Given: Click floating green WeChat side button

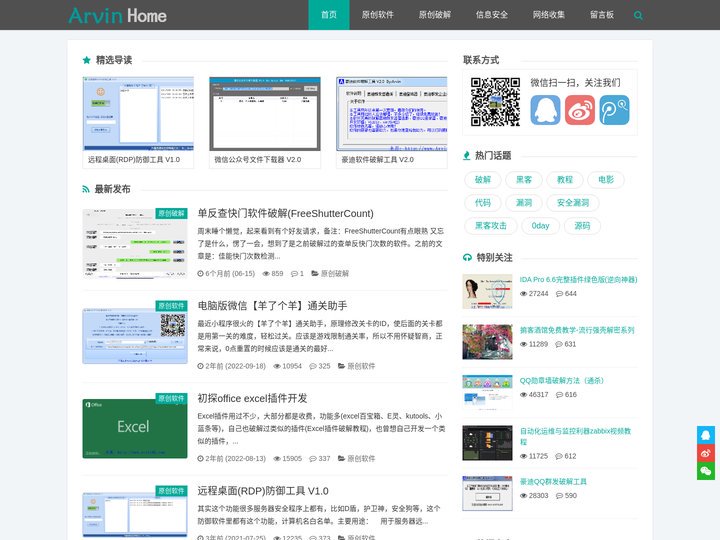Looking at the screenshot, I should click(x=706, y=471).
